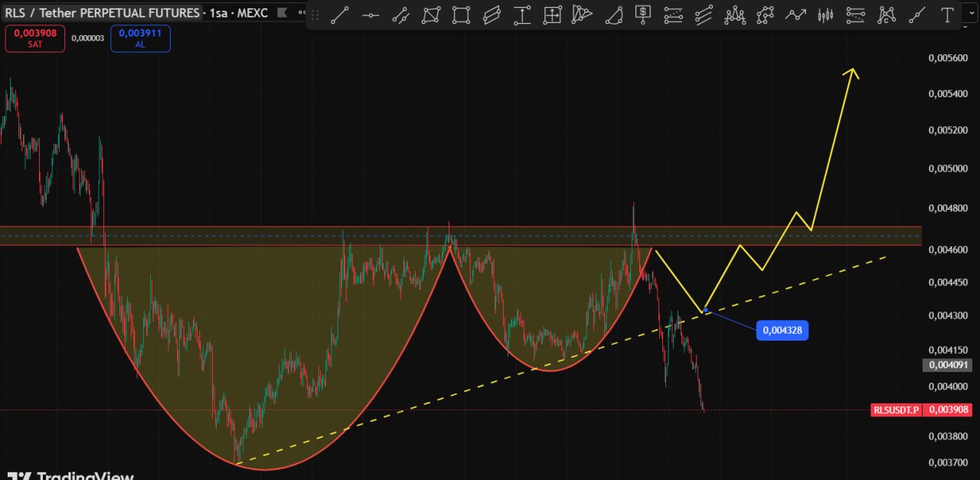The image size is (980, 480).
Task: Choose the Price Range measure tool
Action: click(522, 15)
